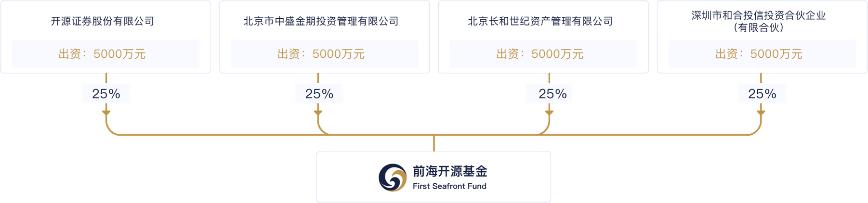Click the 25% share label below 北京市中盛金期
868x203 pixels.
319,94
